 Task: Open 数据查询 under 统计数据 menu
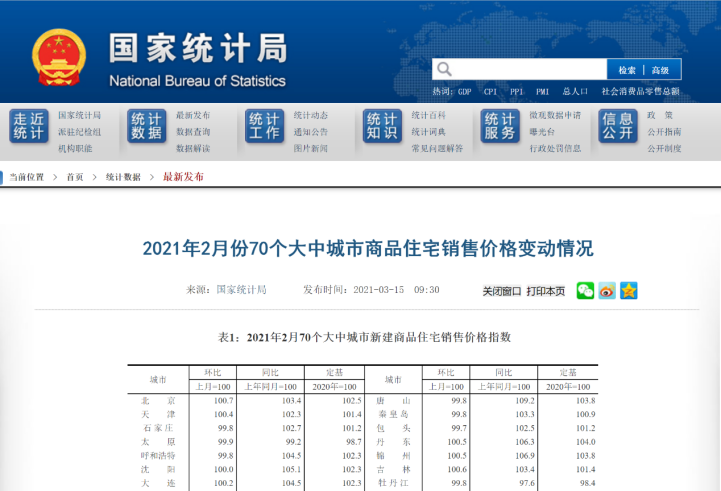(193, 131)
